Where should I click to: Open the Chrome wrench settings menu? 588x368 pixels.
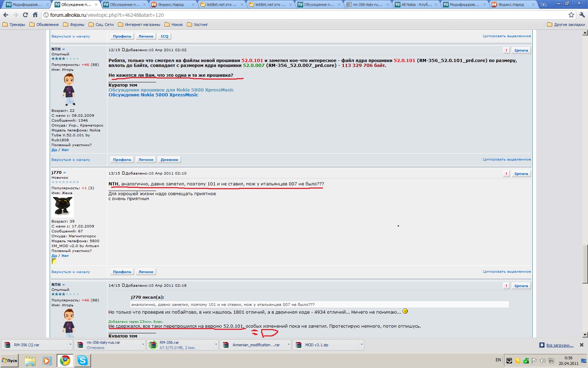[x=582, y=15]
